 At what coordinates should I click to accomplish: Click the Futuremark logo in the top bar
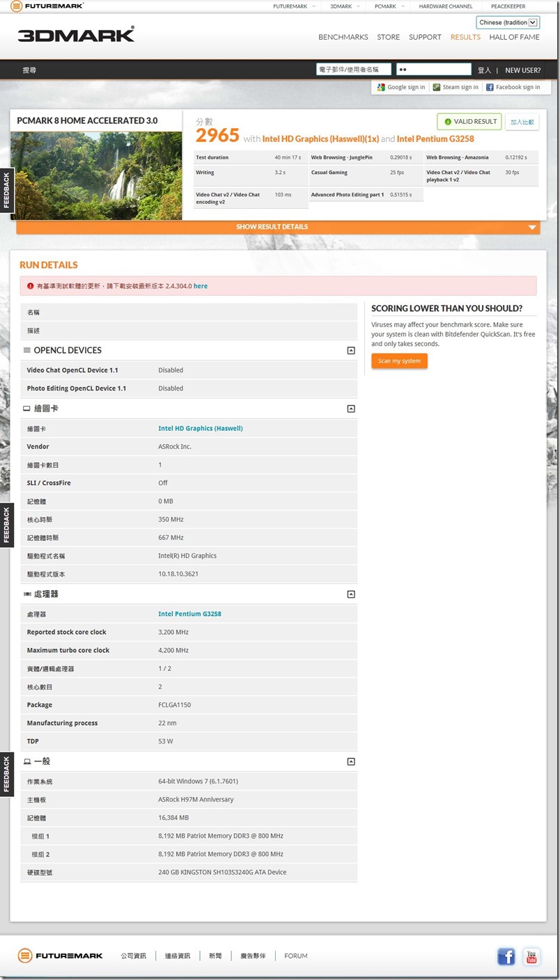[47, 6]
